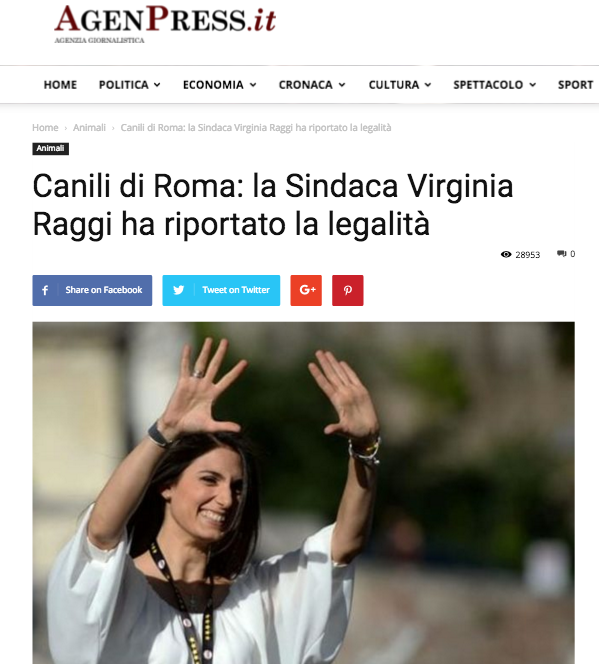599x664 pixels.
Task: Select the Sport menu item
Action: coord(575,85)
